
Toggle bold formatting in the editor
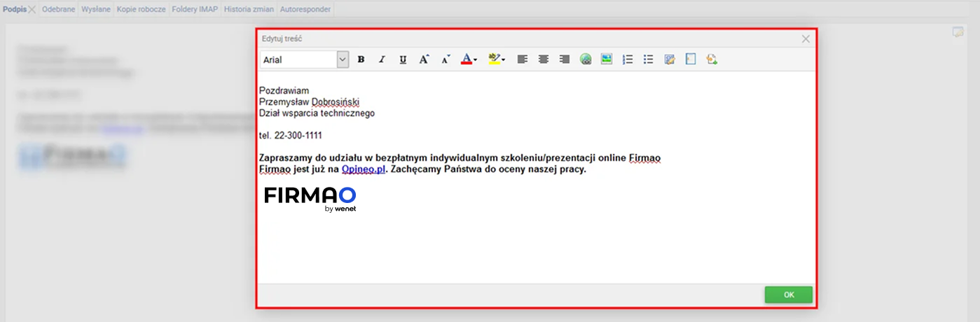click(x=361, y=59)
